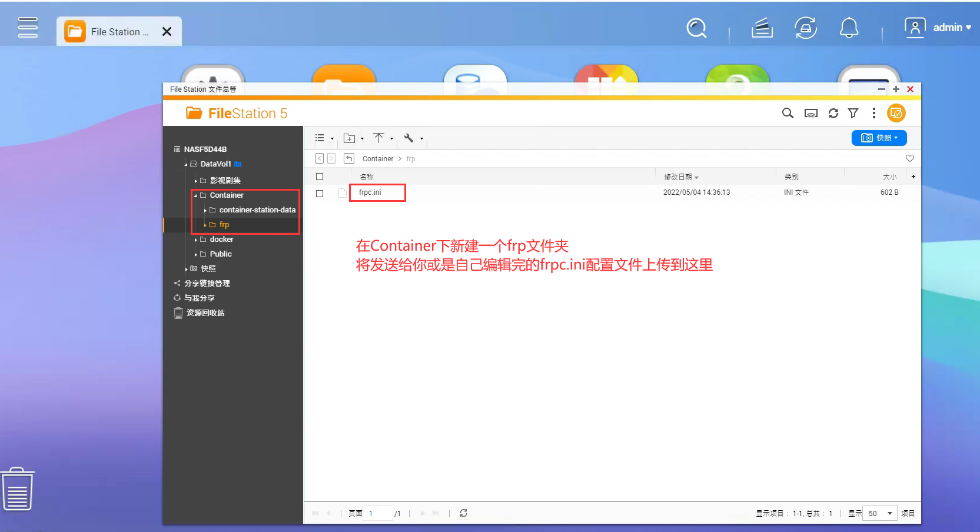Open the 快照 snapshot button
This screenshot has width=980, height=532.
(879, 138)
